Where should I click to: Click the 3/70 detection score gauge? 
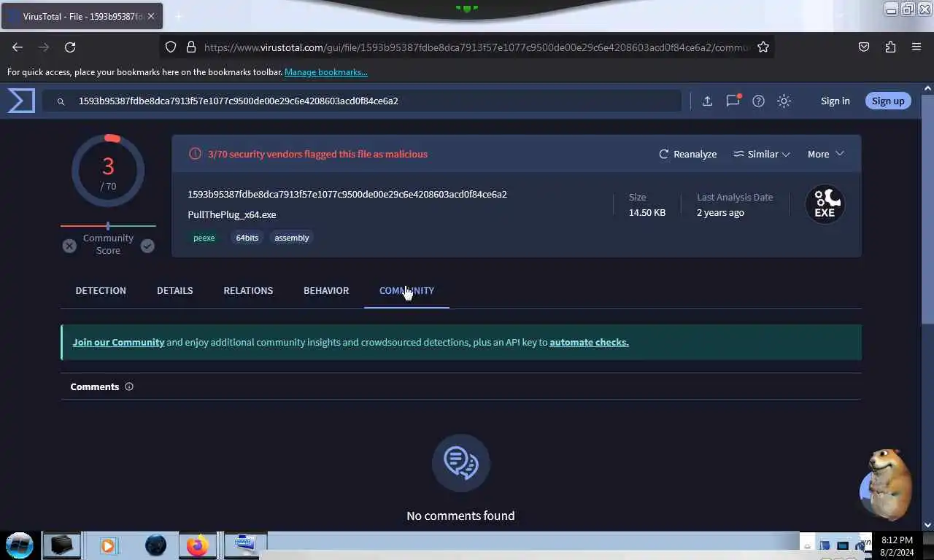pyautogui.click(x=108, y=171)
